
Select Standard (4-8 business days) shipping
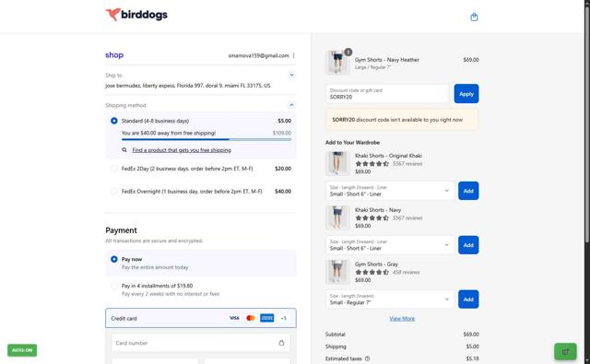(x=114, y=121)
